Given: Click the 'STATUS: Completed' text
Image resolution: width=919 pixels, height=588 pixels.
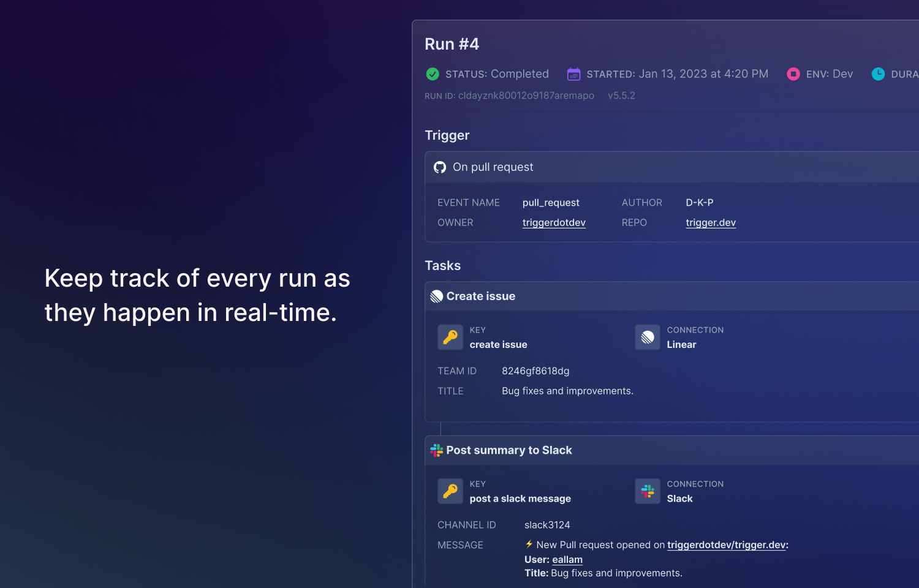Looking at the screenshot, I should pyautogui.click(x=497, y=74).
